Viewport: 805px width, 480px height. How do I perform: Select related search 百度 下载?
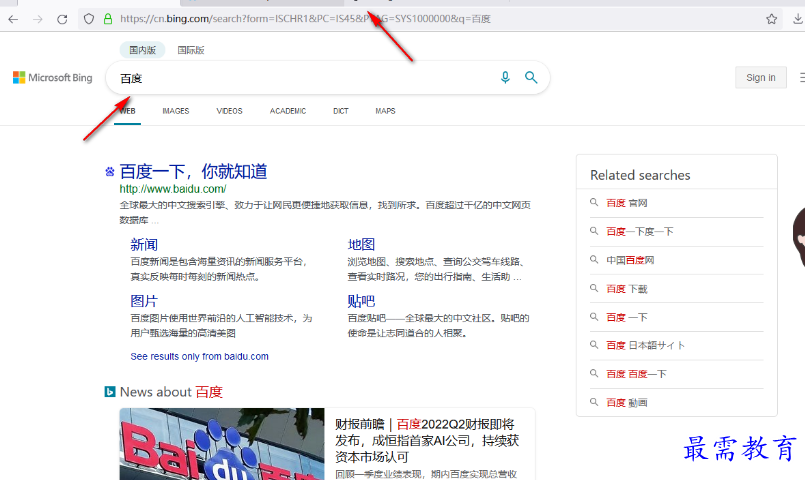pyautogui.click(x=626, y=289)
